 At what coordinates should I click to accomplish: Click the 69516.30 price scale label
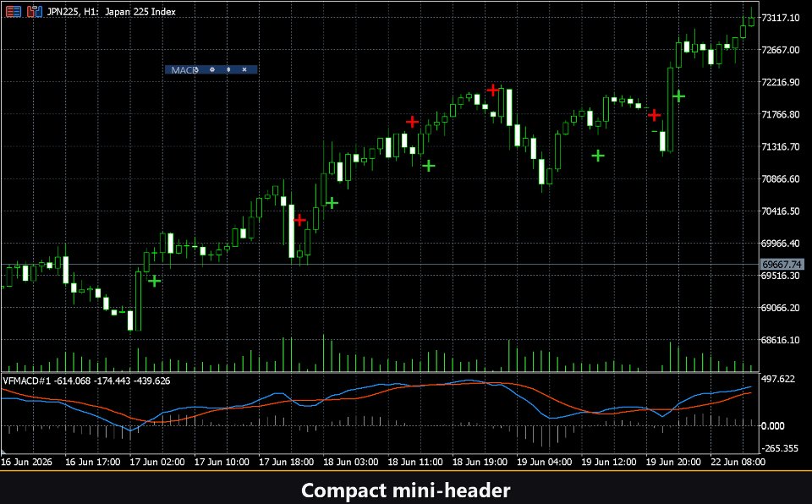point(781,276)
